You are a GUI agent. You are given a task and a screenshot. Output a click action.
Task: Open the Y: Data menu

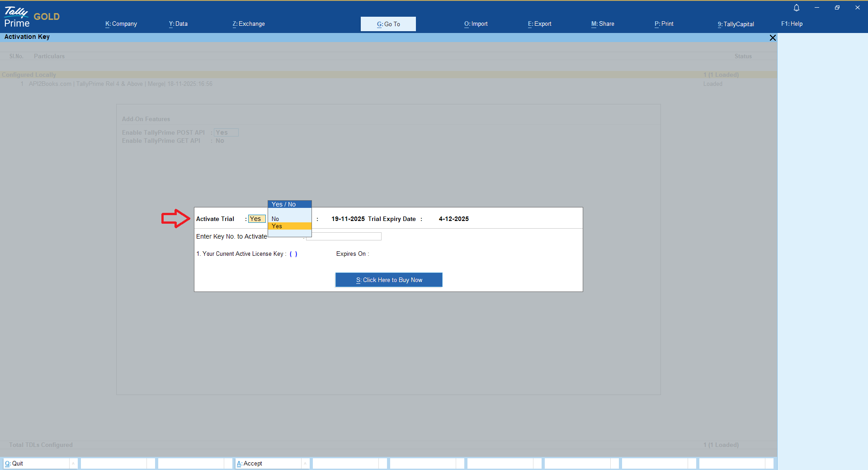point(178,23)
